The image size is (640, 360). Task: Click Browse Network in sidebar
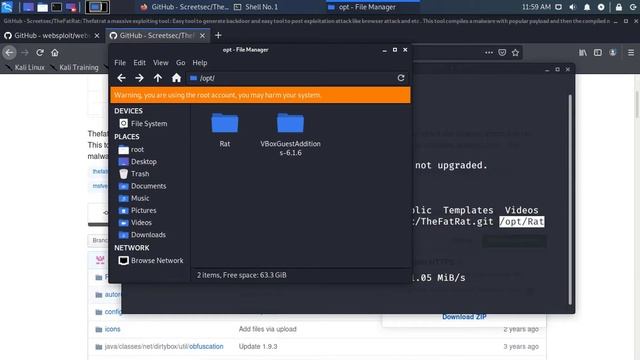151,260
